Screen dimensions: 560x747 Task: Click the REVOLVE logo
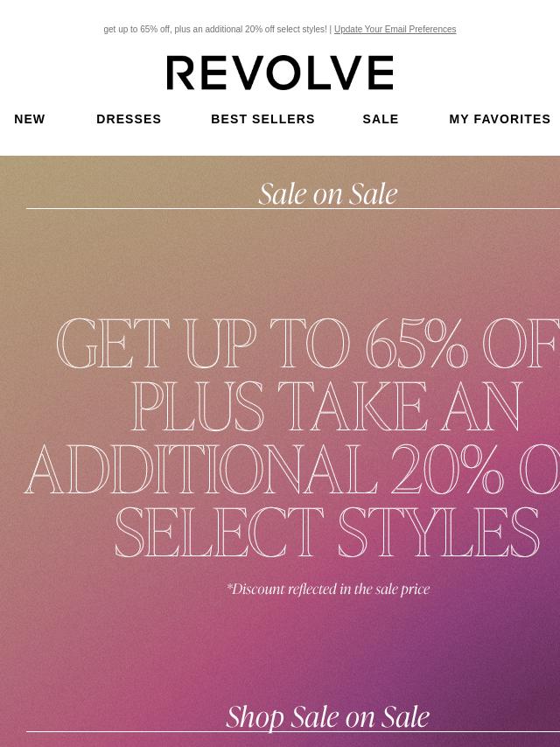tap(280, 73)
